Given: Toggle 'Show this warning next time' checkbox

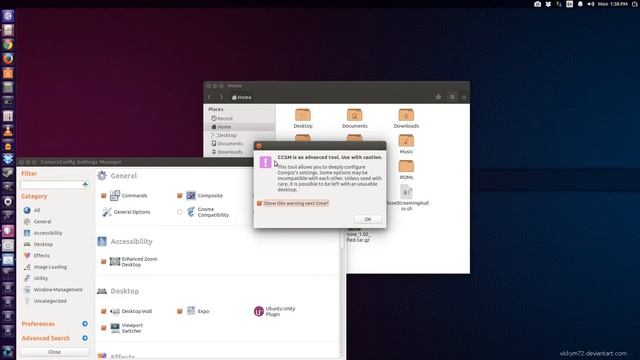Looking at the screenshot, I should click(x=259, y=203).
